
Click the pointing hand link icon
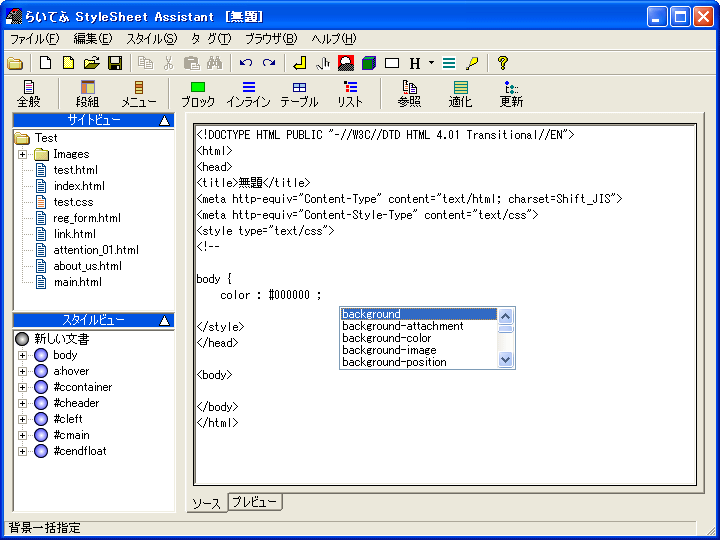click(323, 63)
